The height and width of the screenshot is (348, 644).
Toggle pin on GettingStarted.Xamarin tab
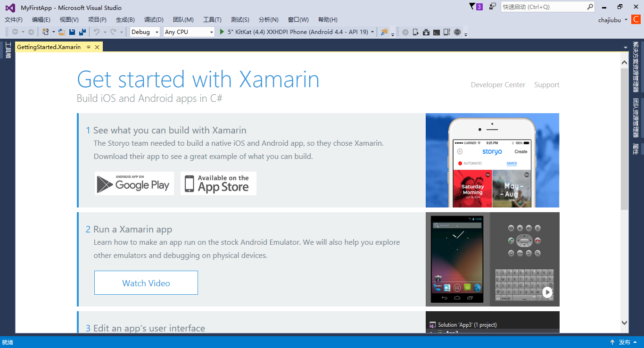click(88, 47)
